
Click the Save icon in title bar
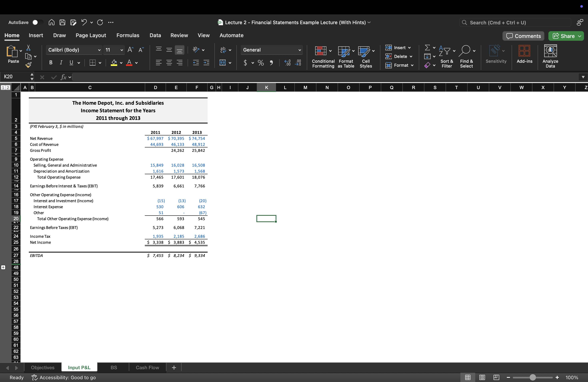click(x=62, y=22)
